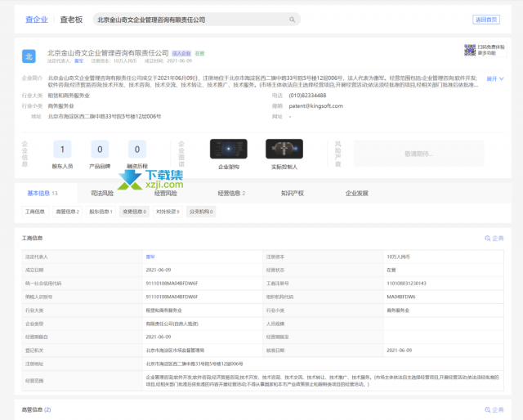Viewport: 523px width, 420px height.
Task: Click the 敬请期待 placeholder panel
Action: [x=419, y=154]
